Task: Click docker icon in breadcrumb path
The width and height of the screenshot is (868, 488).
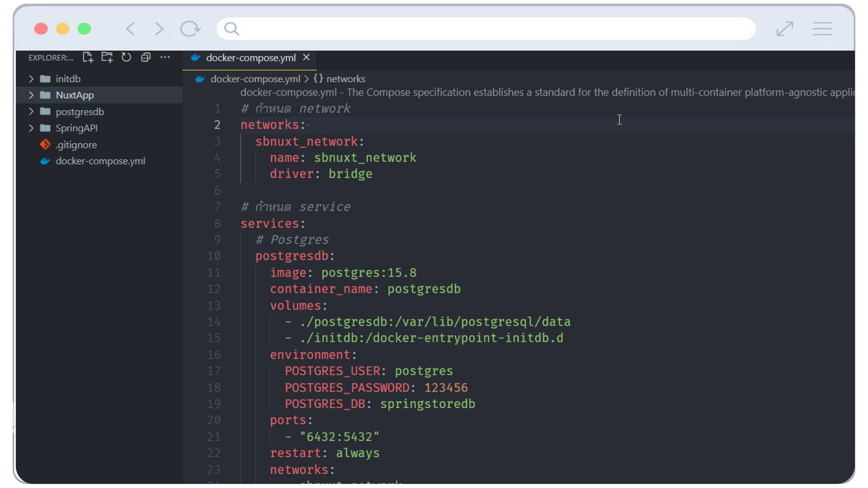Action: pos(200,79)
